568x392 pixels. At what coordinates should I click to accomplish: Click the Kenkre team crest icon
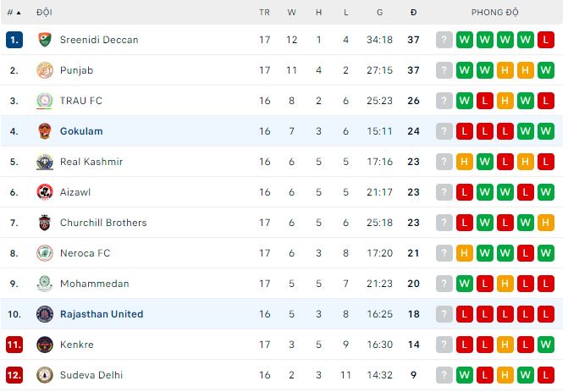point(45,345)
